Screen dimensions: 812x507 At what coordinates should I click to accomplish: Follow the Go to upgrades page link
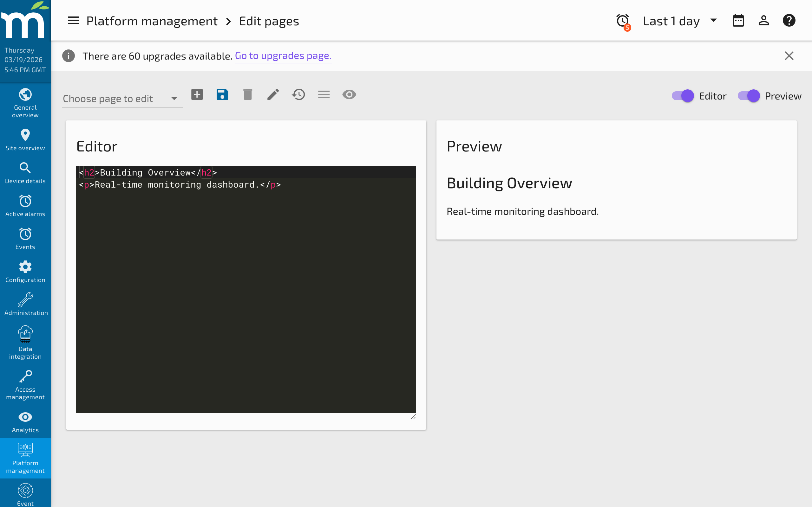click(x=283, y=56)
